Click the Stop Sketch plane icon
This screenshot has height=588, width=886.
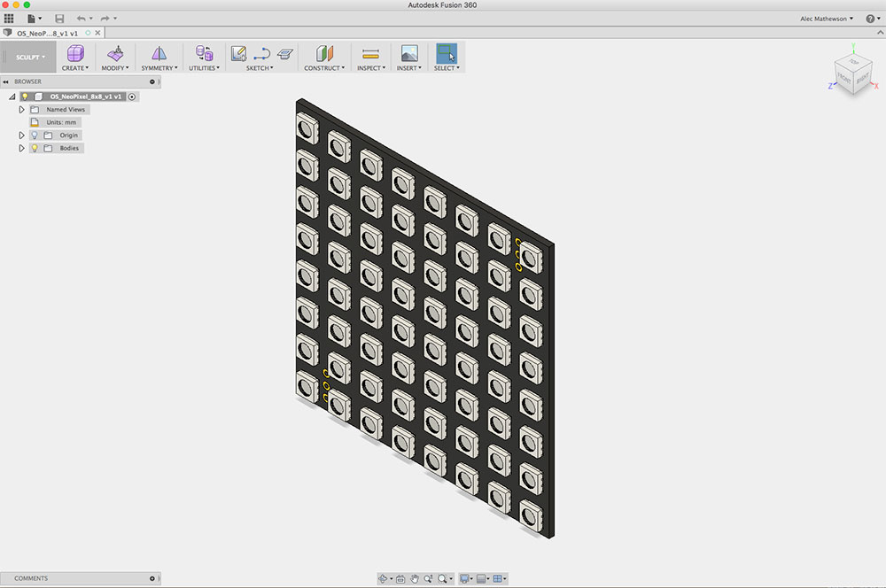coord(285,54)
